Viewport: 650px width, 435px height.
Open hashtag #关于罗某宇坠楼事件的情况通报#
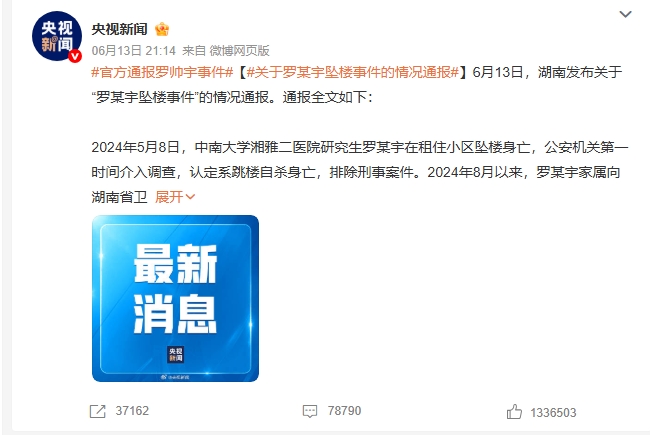[353, 72]
